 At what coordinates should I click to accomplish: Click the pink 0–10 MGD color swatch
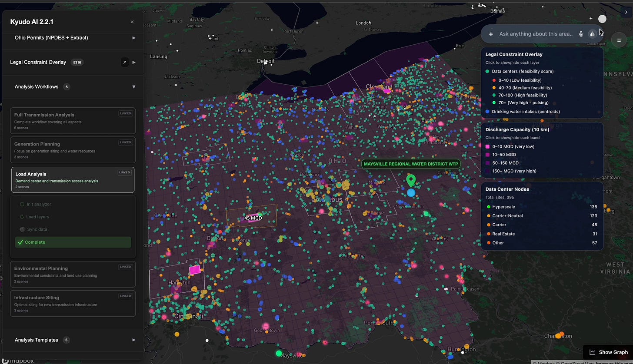coord(488,146)
